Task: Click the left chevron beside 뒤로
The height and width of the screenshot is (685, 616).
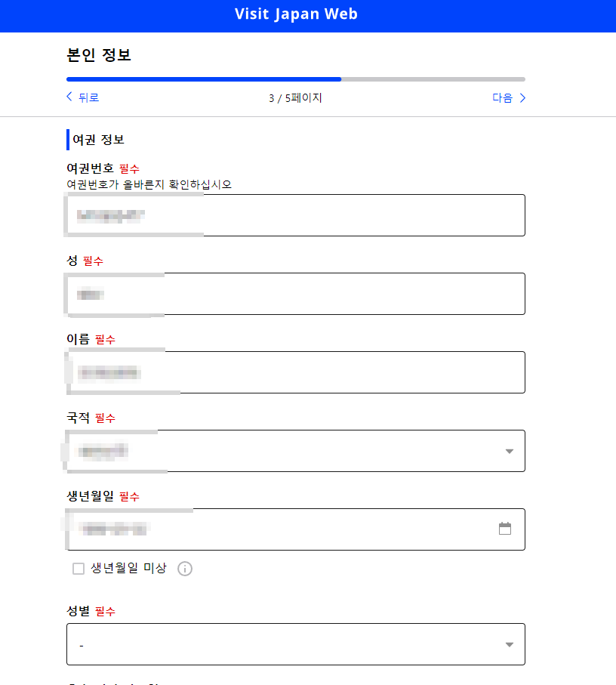Action: click(x=69, y=97)
